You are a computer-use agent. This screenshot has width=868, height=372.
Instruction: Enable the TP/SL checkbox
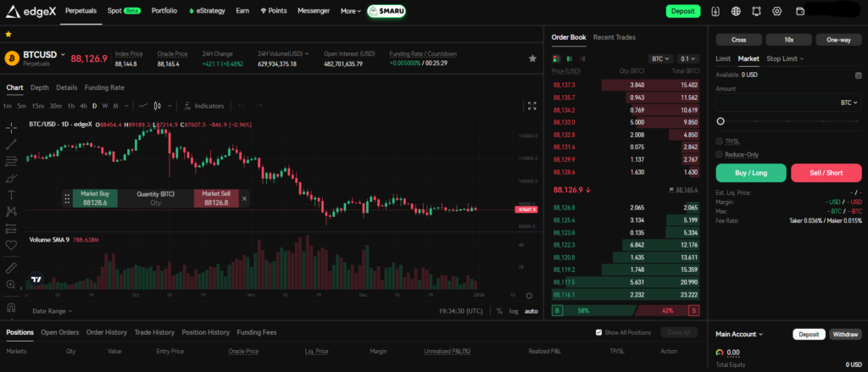click(x=721, y=142)
